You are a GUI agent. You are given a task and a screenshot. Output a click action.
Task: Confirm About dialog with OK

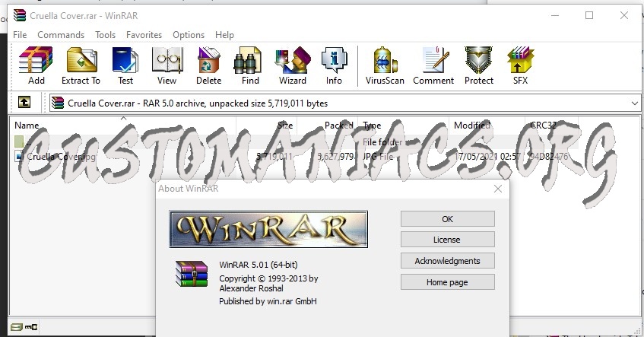(x=448, y=219)
